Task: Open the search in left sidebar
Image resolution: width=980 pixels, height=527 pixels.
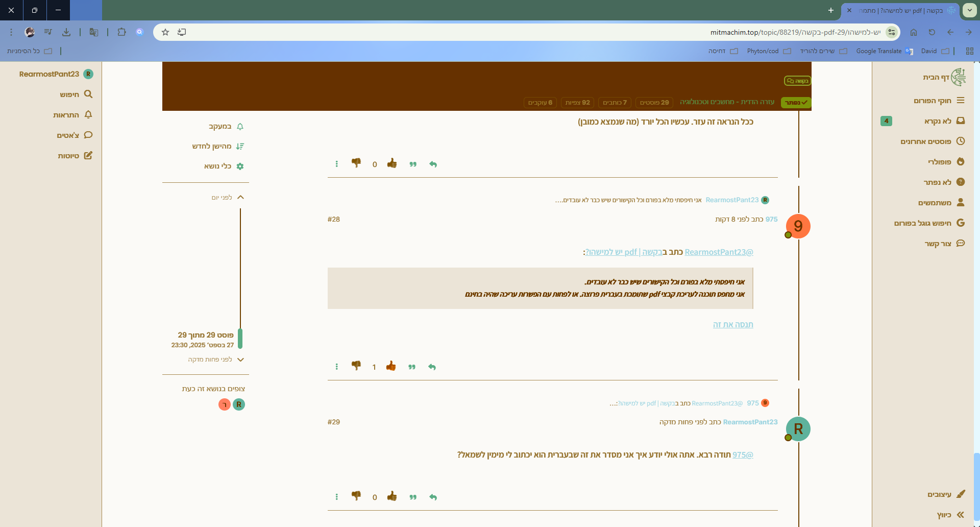Action: (x=76, y=94)
